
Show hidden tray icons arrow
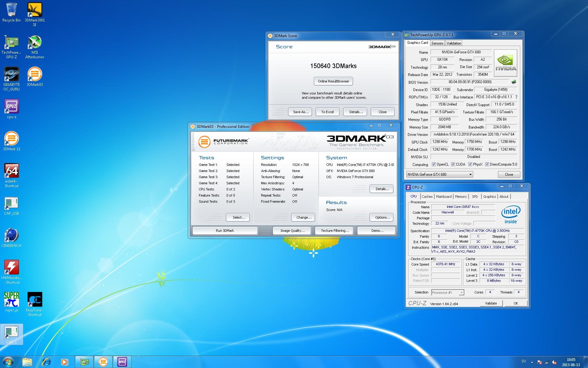532,362
